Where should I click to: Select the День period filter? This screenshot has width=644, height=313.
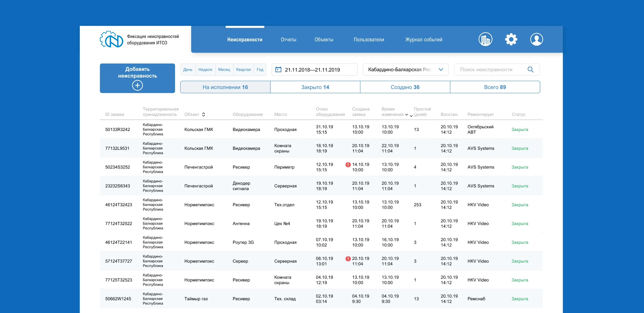click(188, 70)
